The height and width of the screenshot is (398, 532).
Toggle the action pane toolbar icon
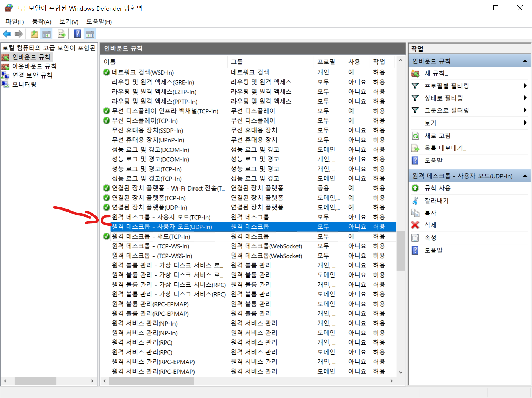coord(90,34)
